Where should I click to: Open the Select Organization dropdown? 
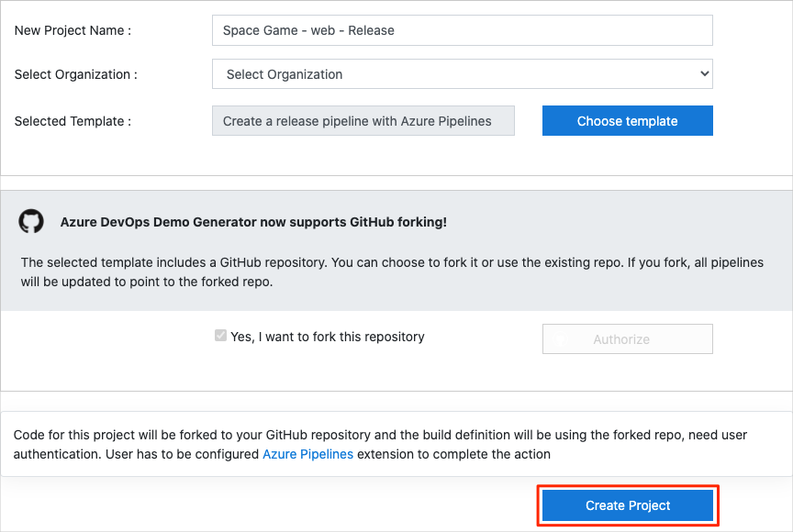pyautogui.click(x=462, y=74)
